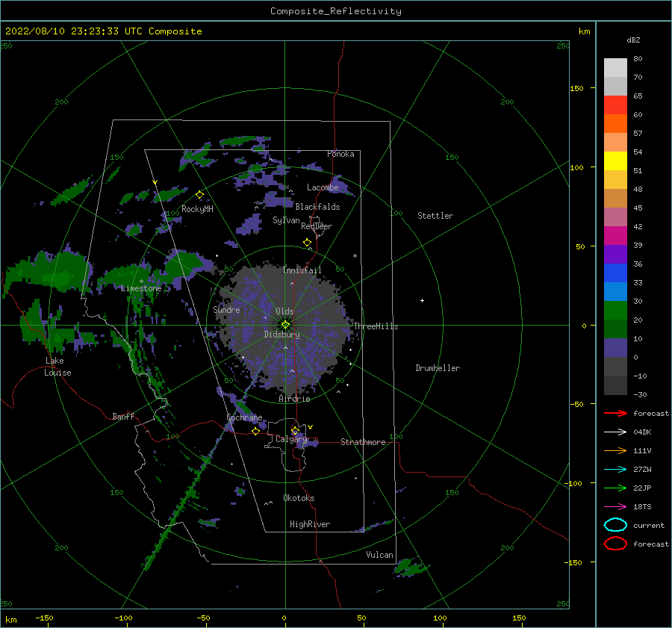
Task: Select the HighRiver city label
Action: [x=310, y=524]
